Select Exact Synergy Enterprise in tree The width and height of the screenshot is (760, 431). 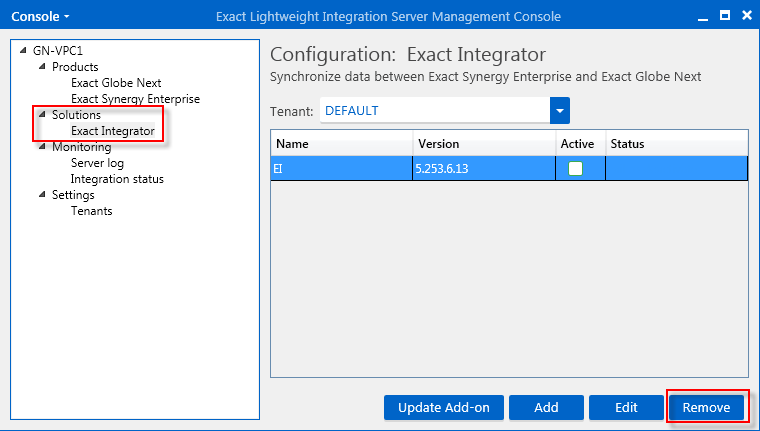click(x=135, y=99)
